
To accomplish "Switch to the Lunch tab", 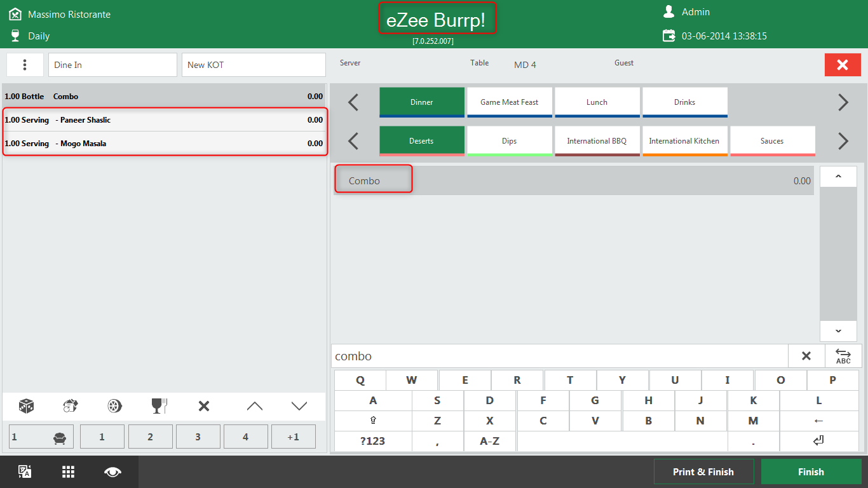I will (x=597, y=102).
